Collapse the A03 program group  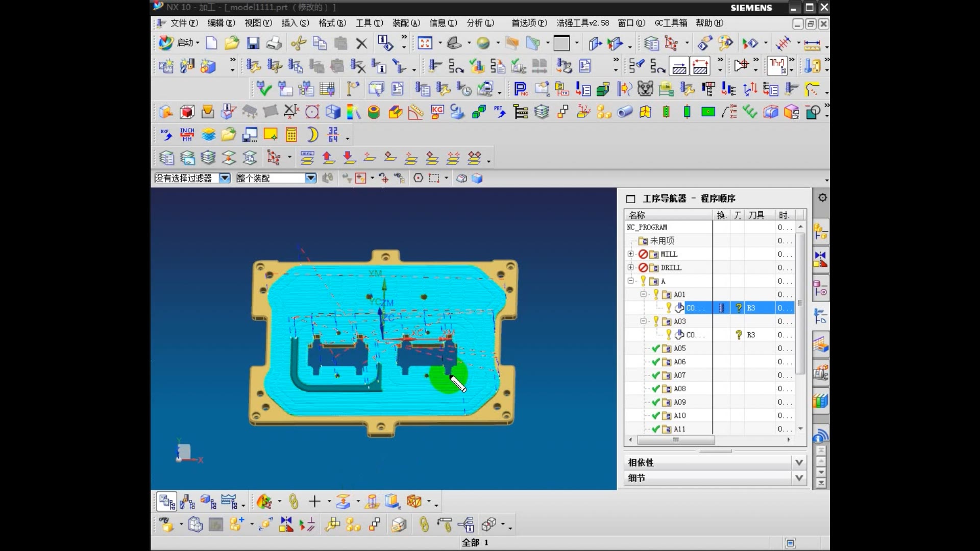(x=643, y=321)
